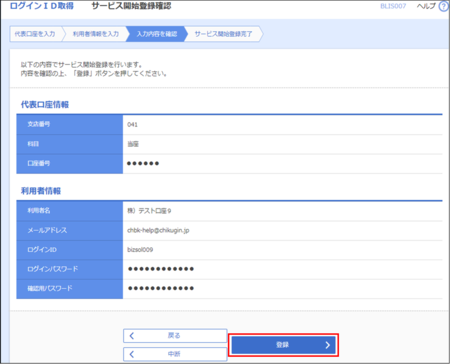This screenshot has width=450, height=364.
Task: Click the masked ログインパスワード value
Action: pos(161,269)
